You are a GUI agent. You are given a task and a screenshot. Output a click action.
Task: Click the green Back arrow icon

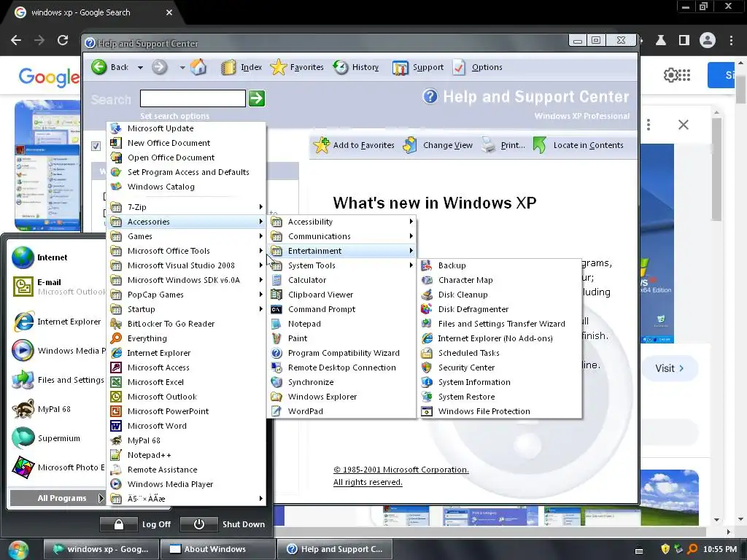pyautogui.click(x=99, y=67)
